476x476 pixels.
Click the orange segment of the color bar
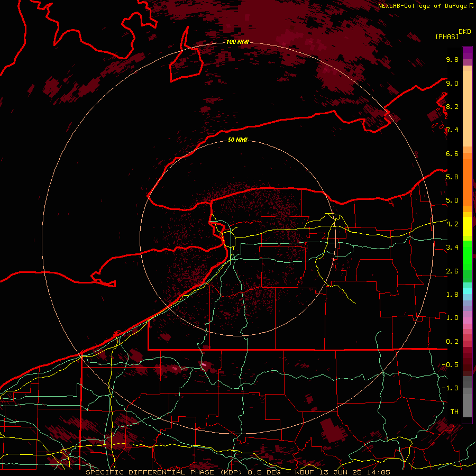467,182
